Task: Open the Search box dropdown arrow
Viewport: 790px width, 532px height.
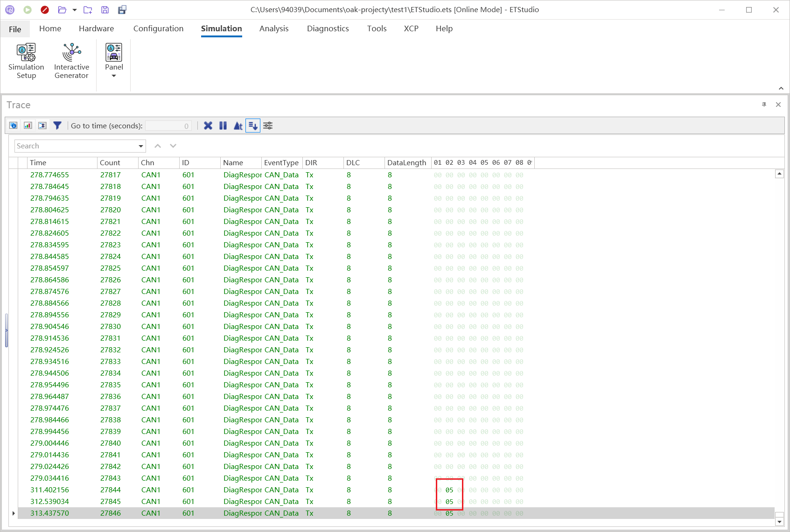Action: coord(140,146)
